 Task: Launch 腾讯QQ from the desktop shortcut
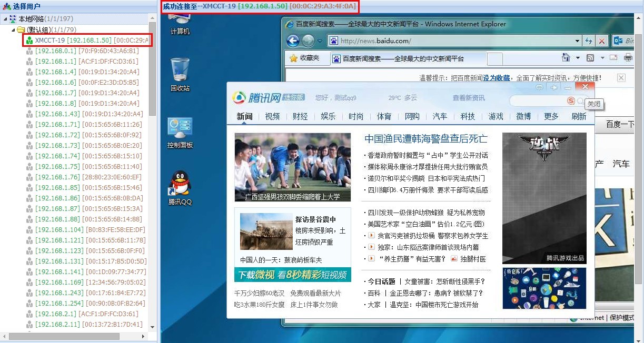[180, 187]
